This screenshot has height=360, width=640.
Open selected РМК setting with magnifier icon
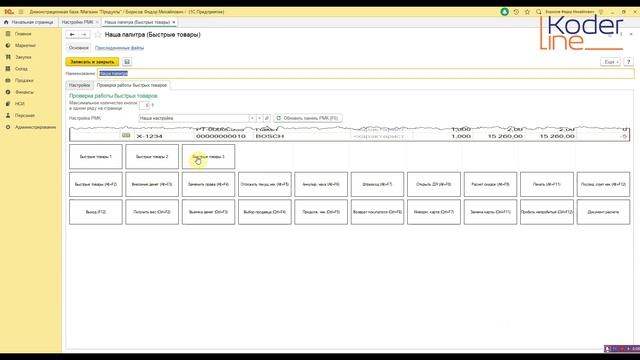click(x=267, y=118)
